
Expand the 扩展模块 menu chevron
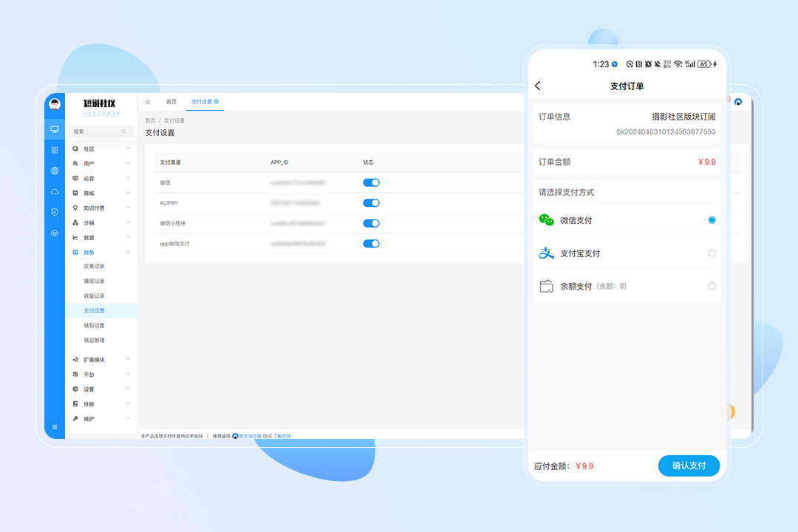tap(129, 359)
